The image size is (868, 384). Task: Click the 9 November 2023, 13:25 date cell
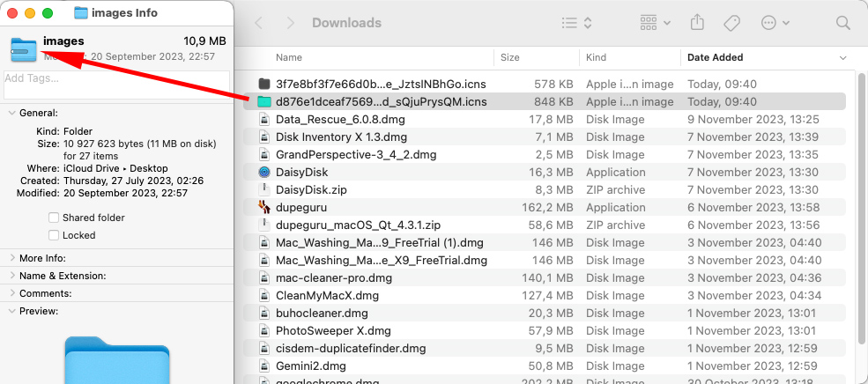(753, 120)
